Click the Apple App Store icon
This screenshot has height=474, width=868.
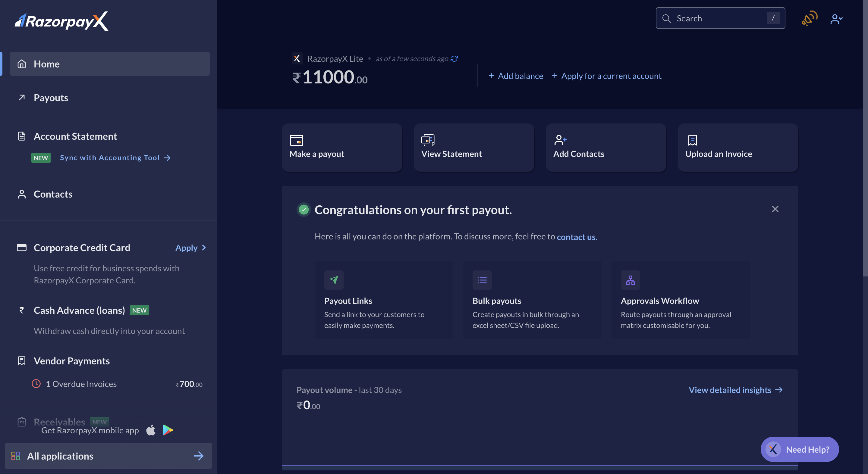(151, 430)
